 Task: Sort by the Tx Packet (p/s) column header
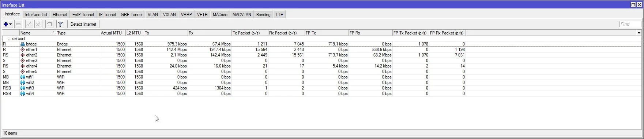click(x=250, y=33)
